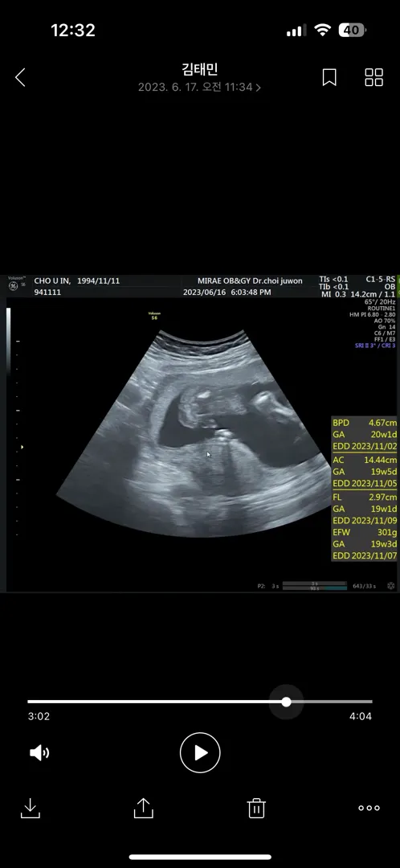400x868 pixels.
Task: Click the scan timestamp 2023/06/16 6:03:48 PM
Action: [x=227, y=293]
